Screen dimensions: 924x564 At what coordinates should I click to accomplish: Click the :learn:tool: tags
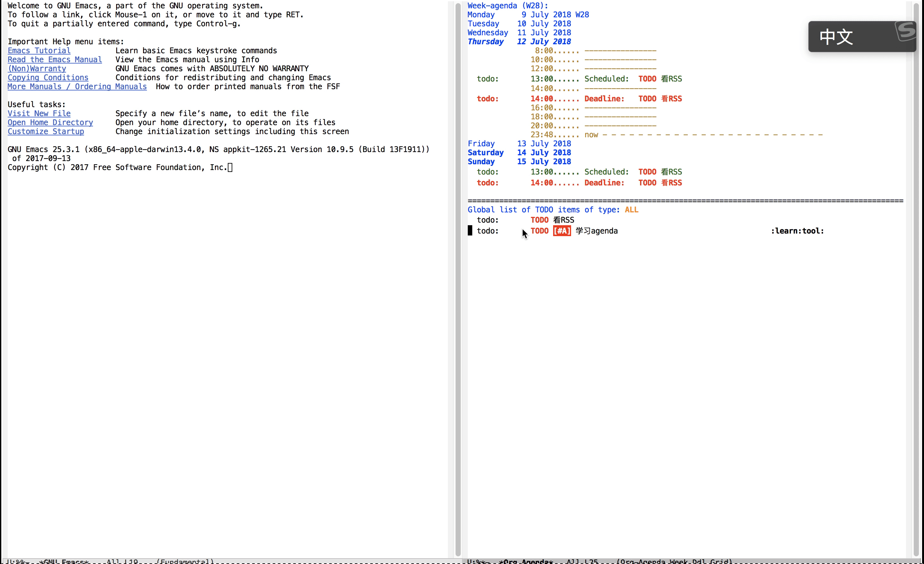point(797,231)
